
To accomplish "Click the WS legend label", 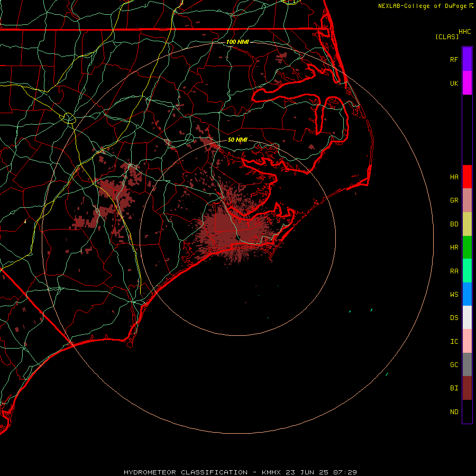I will [454, 294].
